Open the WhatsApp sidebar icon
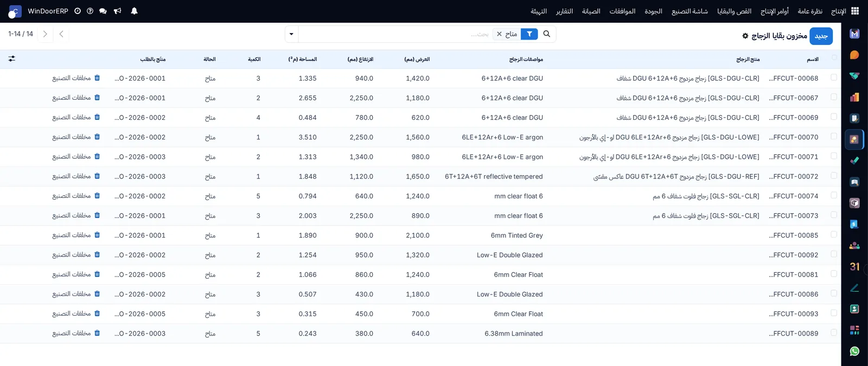Viewport: 868px width, 366px height. click(854, 351)
